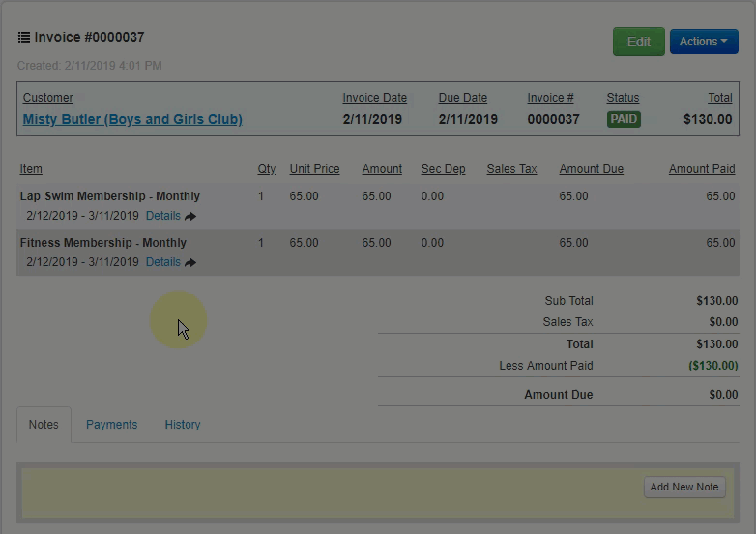
Task: Click share arrow icon for Lap Swim Membership
Action: point(190,217)
